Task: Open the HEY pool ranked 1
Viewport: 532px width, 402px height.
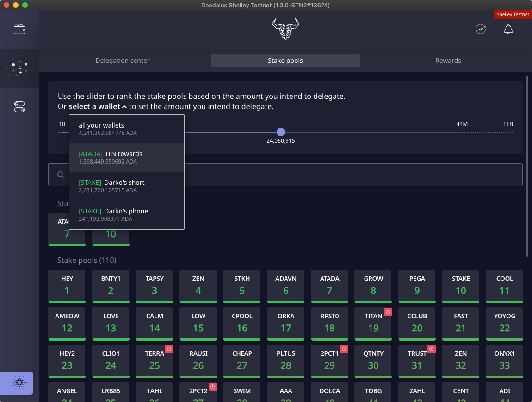Action: (67, 286)
